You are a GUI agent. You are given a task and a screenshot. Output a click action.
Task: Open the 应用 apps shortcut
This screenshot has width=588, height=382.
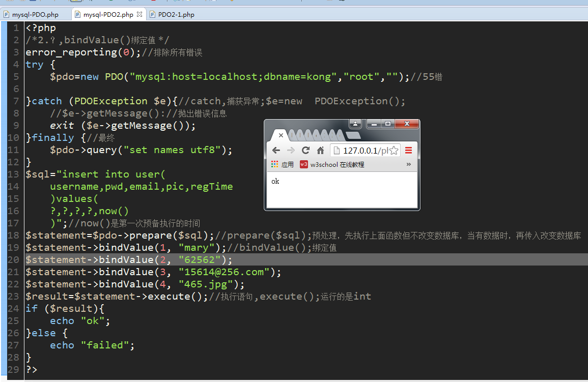tap(283, 164)
